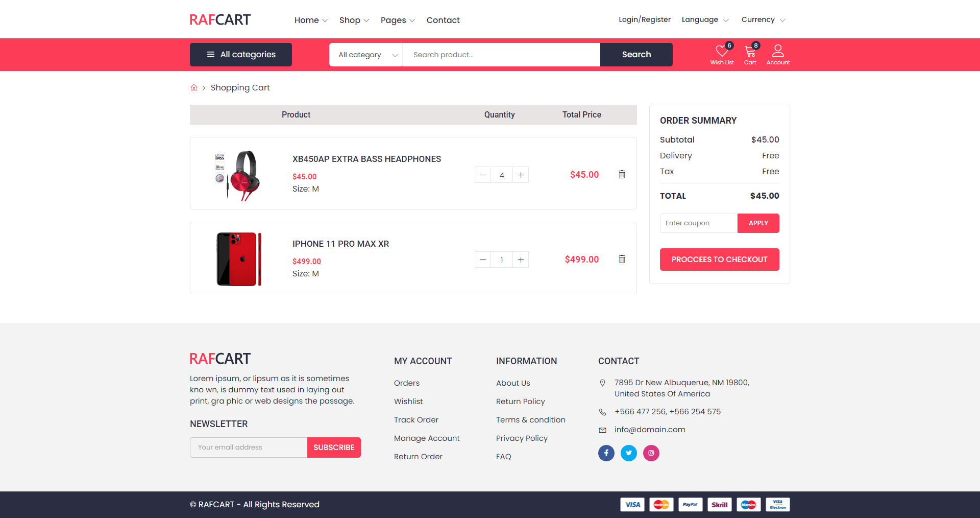Click the PayPal payment icon
Image resolution: width=980 pixels, height=518 pixels.
(691, 505)
